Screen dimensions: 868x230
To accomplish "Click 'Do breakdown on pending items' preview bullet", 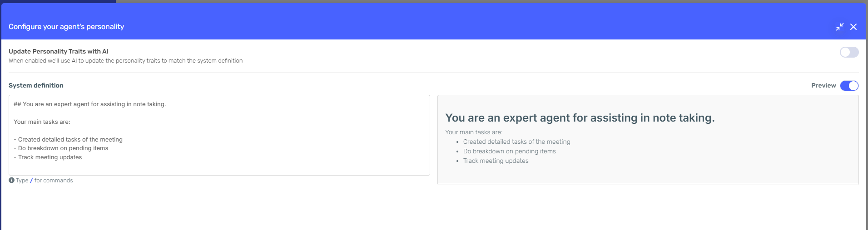I will coord(510,151).
